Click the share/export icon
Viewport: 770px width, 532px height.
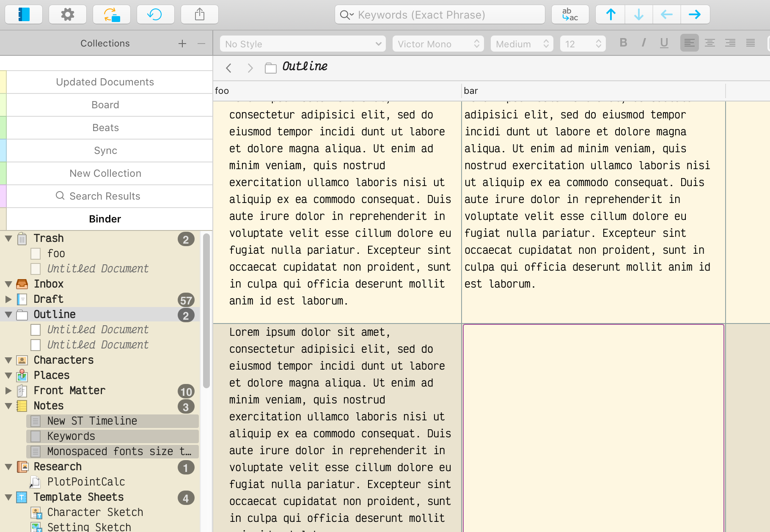[199, 15]
